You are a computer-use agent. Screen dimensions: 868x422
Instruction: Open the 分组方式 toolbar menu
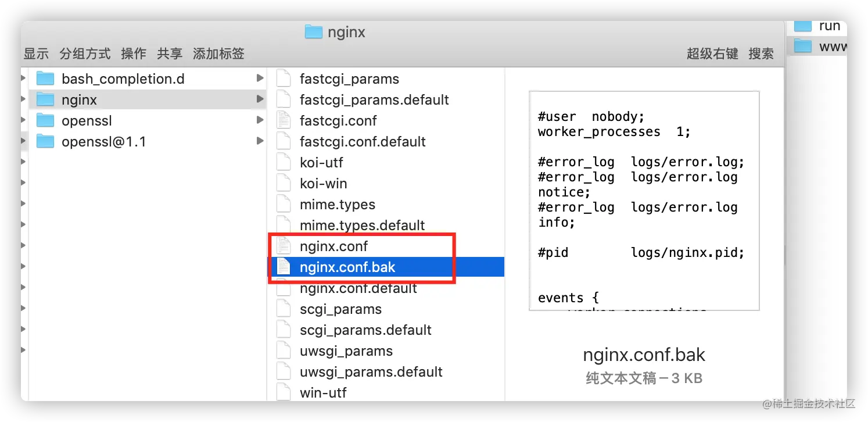pos(85,53)
